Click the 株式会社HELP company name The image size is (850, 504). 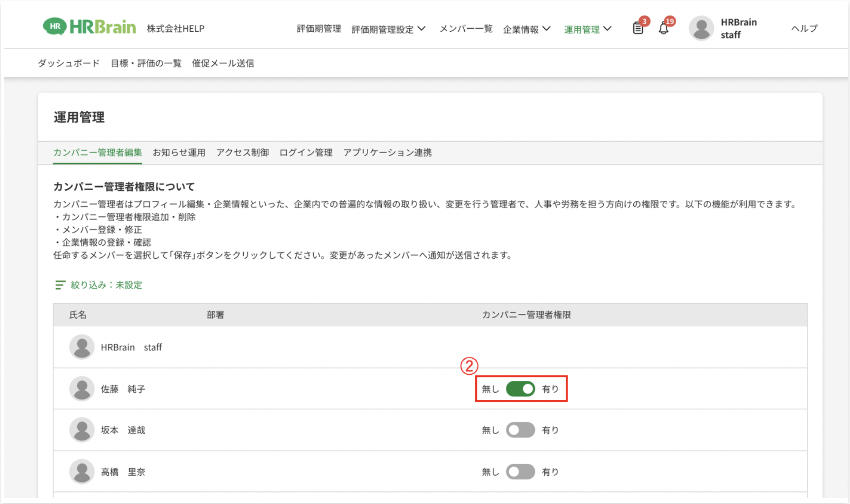point(176,29)
